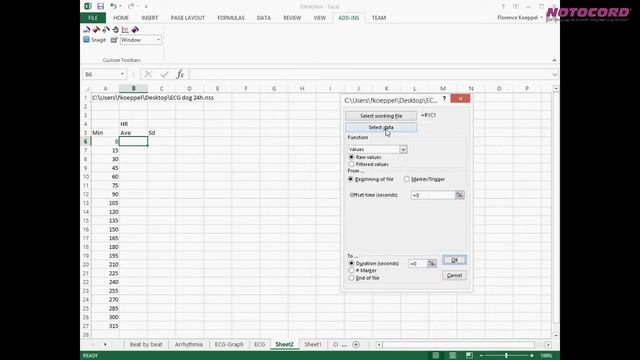Open the Customize Quick Access Toolbar dropdown

[146, 7]
